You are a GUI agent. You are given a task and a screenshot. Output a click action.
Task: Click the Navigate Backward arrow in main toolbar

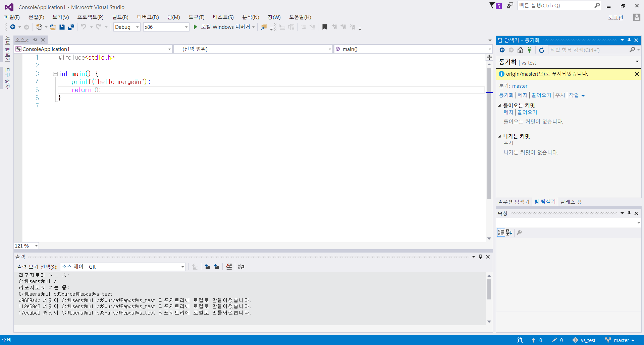[x=13, y=27]
